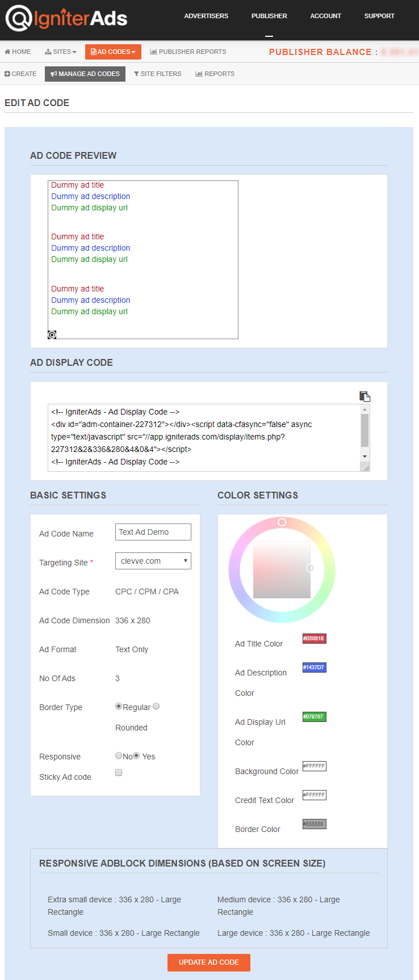This screenshot has height=980, width=419.
Task: Click the Background Color field #FFFFFF
Action: coord(314,766)
